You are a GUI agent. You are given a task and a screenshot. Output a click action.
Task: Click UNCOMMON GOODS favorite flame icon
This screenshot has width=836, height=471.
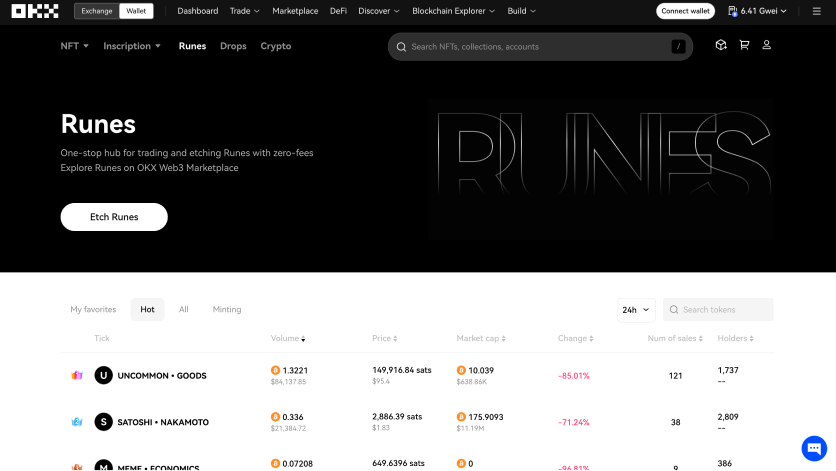tap(77, 376)
